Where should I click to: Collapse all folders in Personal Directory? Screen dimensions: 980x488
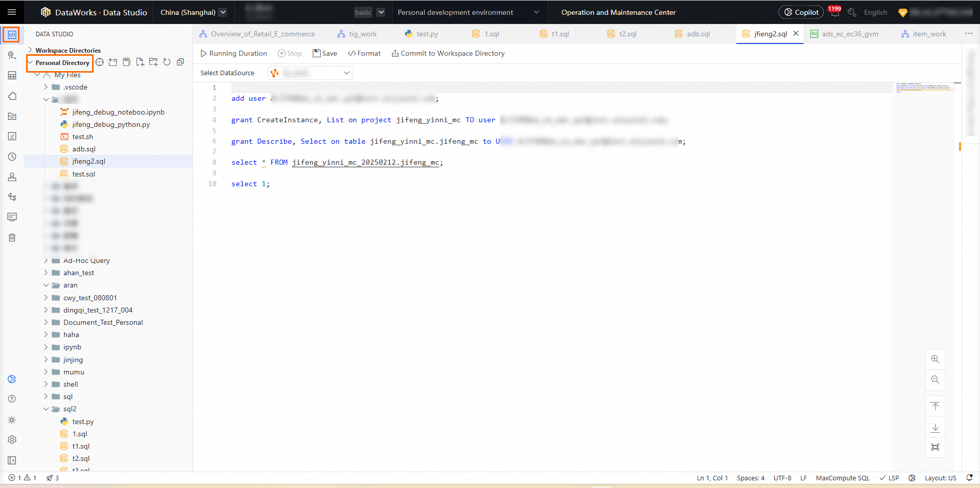click(180, 62)
